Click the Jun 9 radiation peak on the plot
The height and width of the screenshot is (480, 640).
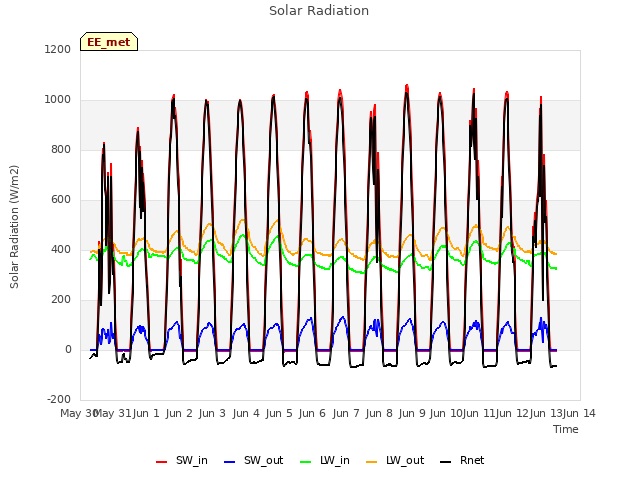pyautogui.click(x=407, y=87)
